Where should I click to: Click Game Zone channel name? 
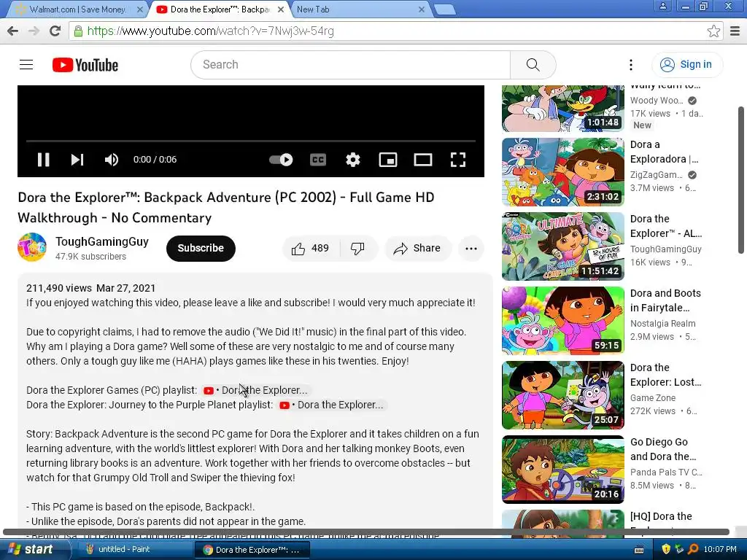tap(653, 397)
